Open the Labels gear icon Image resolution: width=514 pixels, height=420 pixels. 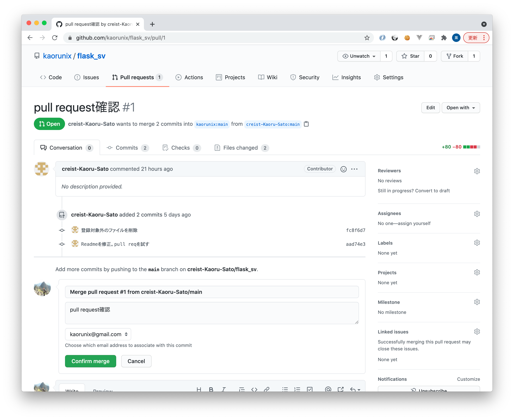(477, 243)
